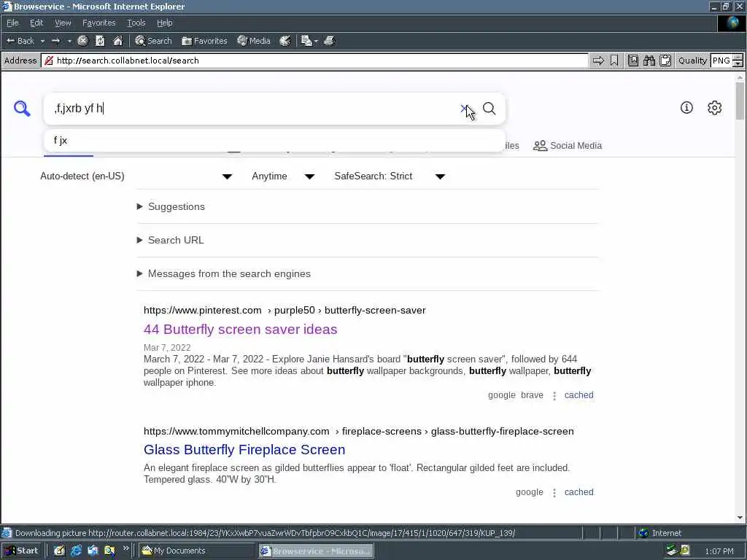Open 'Glass Butterfly Fireplace Screen' result
747x560 pixels.
click(244, 449)
